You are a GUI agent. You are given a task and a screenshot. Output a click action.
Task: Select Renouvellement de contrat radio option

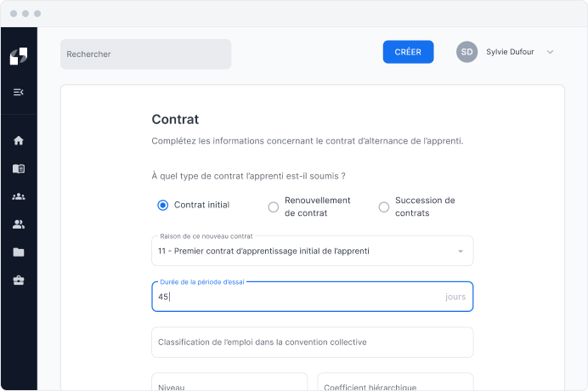click(274, 207)
